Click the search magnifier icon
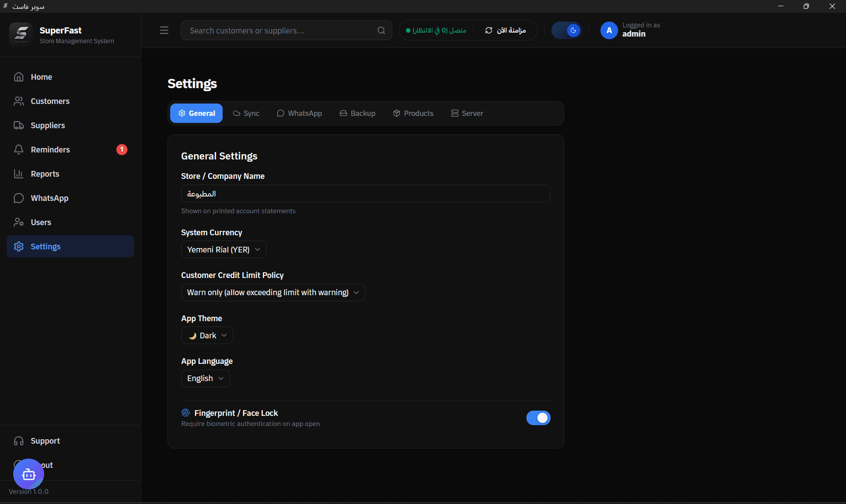Viewport: 846px width, 504px height. [381, 30]
